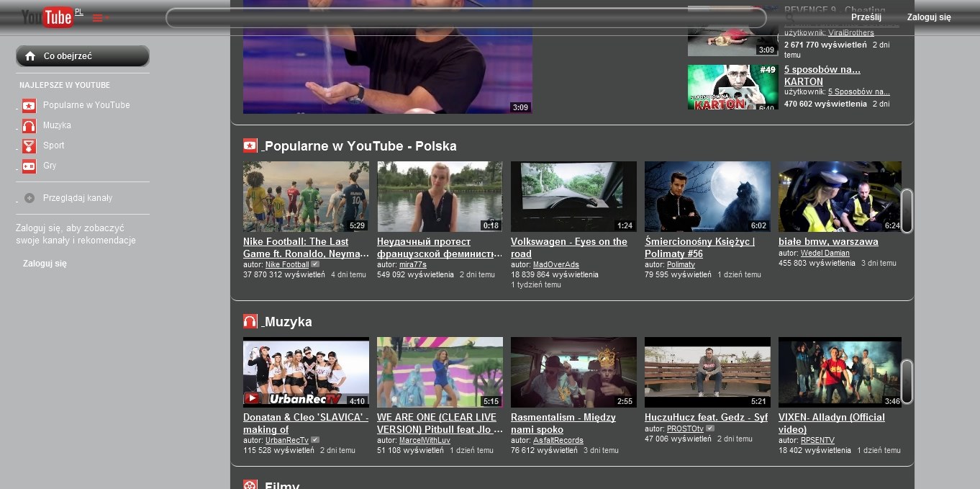Open 5 sposobów na KARTON thumbnail
Screen dimensions: 980x489
[732, 87]
